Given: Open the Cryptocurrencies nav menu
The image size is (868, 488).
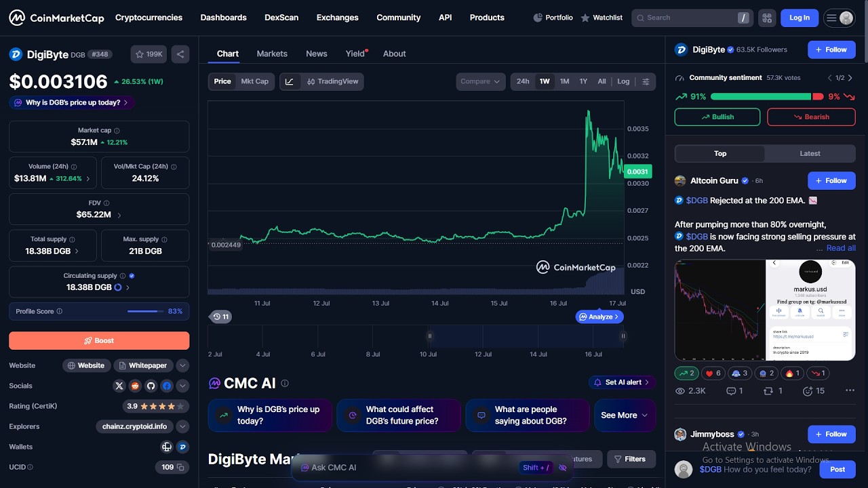Looking at the screenshot, I should (x=149, y=18).
